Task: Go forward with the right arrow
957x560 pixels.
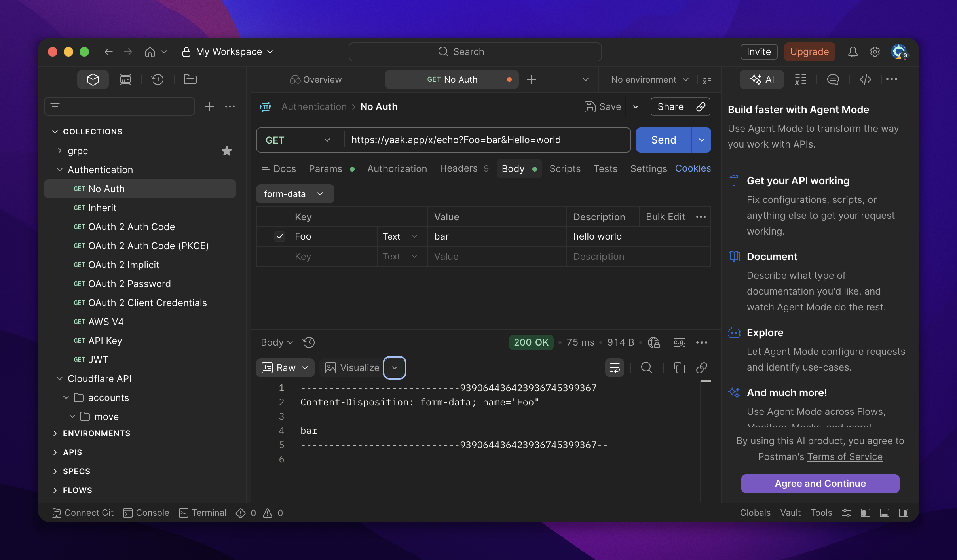Action: click(128, 52)
